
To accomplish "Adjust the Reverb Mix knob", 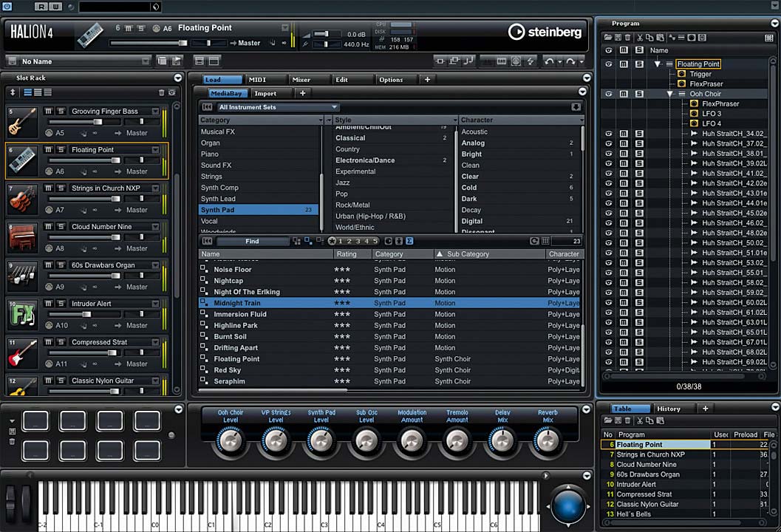I will coord(548,440).
